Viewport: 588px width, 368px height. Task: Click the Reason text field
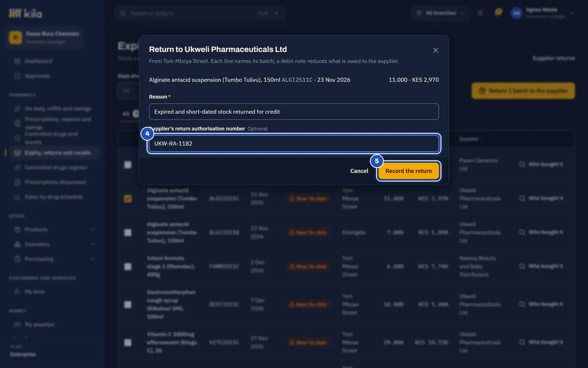pos(294,112)
